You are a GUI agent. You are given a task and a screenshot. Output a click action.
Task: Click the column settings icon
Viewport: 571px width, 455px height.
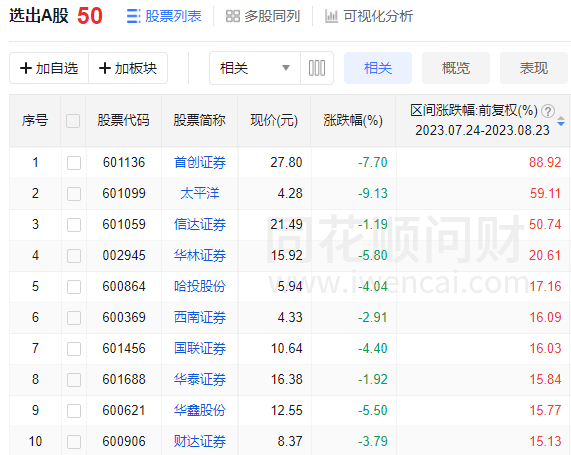[317, 68]
